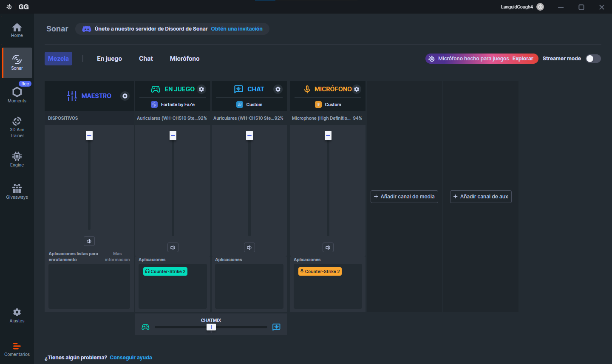Open Moments in the sidebar
This screenshot has width=612, height=364.
(17, 95)
